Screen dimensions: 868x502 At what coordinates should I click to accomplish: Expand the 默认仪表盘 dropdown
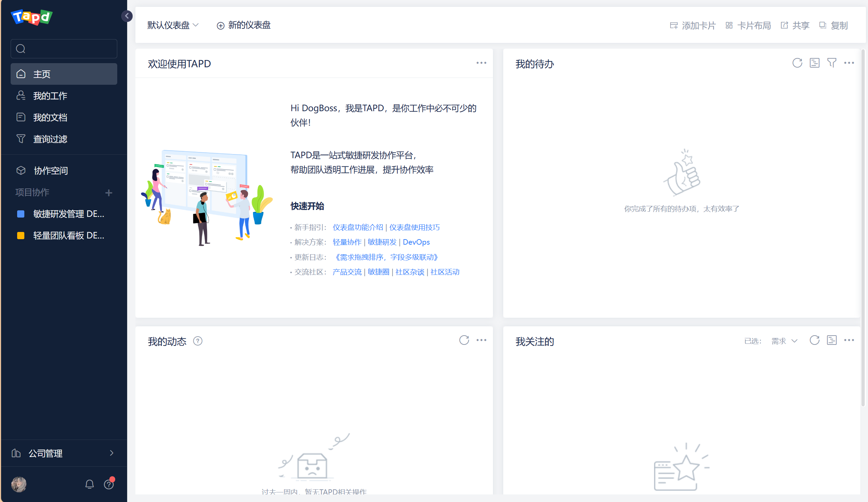click(x=173, y=25)
